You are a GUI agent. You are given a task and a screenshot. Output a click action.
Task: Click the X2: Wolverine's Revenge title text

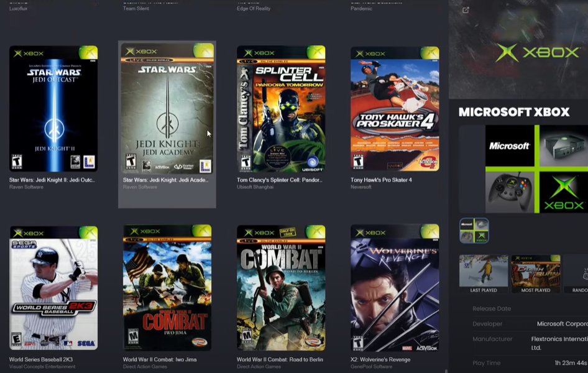coord(380,359)
